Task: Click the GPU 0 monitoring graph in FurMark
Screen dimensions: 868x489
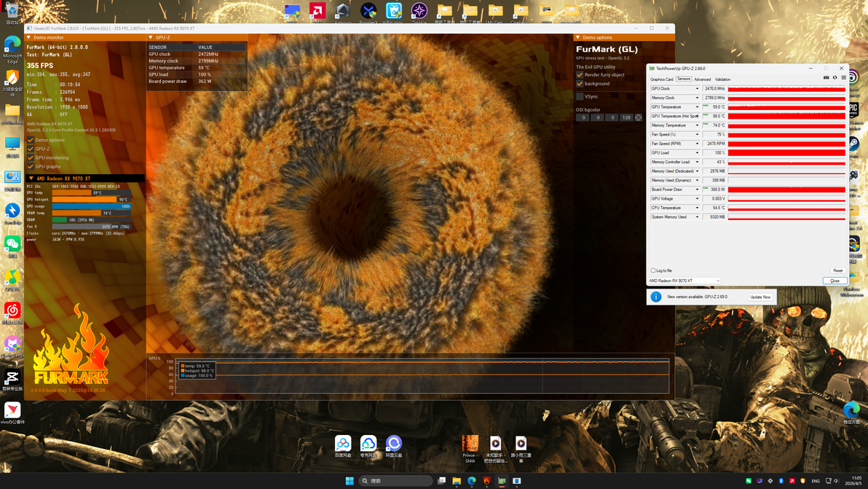Action: pos(422,376)
